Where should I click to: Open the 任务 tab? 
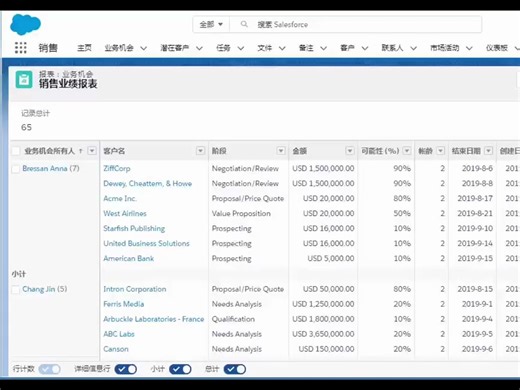[x=223, y=48]
